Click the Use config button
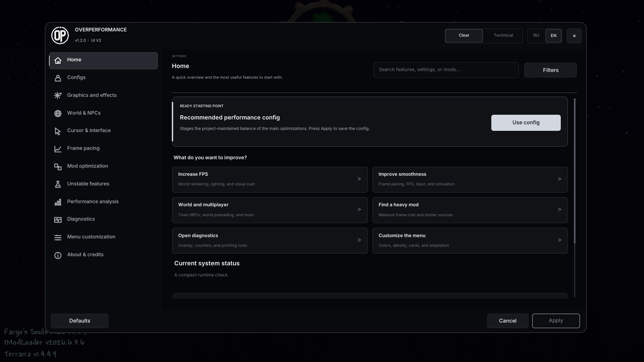This screenshot has height=362, width=644. pos(526,123)
